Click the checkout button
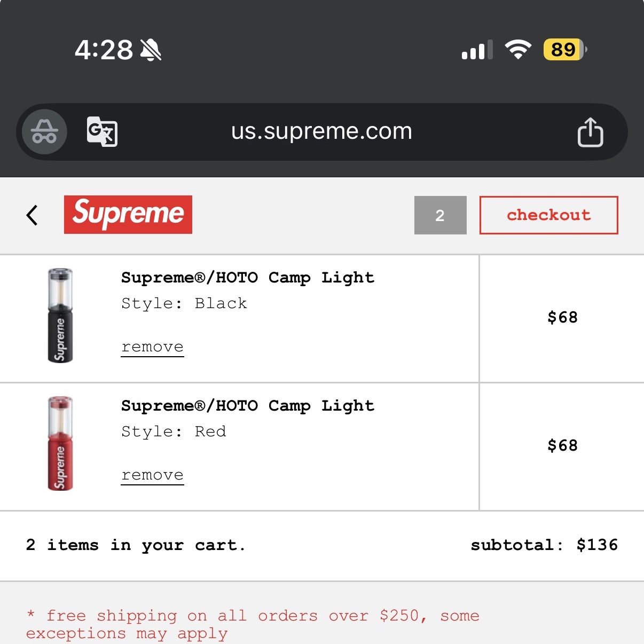 coord(548,215)
